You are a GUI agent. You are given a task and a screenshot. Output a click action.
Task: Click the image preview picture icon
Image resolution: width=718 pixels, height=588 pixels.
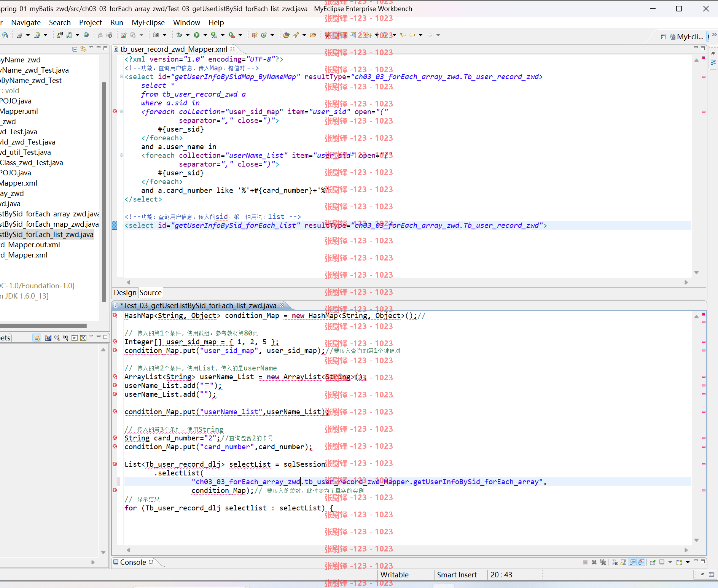click(48, 338)
